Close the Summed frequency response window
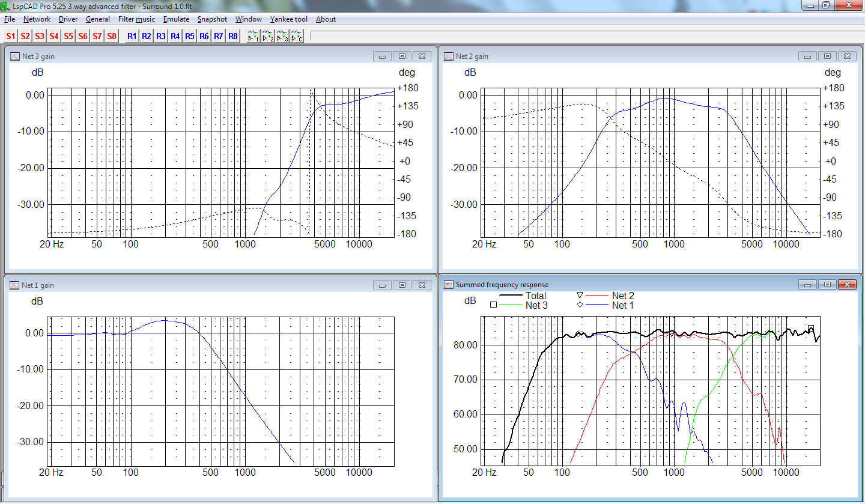Screen dimensions: 865x504 pyautogui.click(x=847, y=285)
